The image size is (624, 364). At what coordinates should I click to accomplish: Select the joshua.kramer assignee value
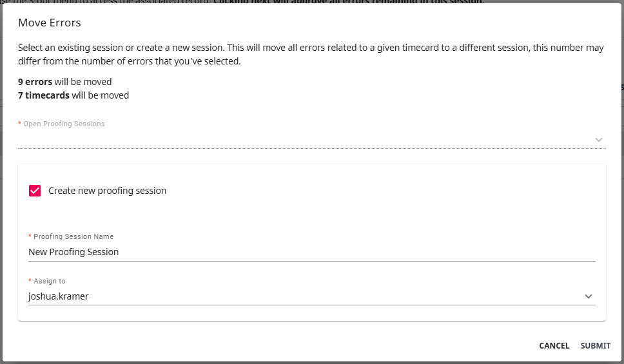coord(59,296)
